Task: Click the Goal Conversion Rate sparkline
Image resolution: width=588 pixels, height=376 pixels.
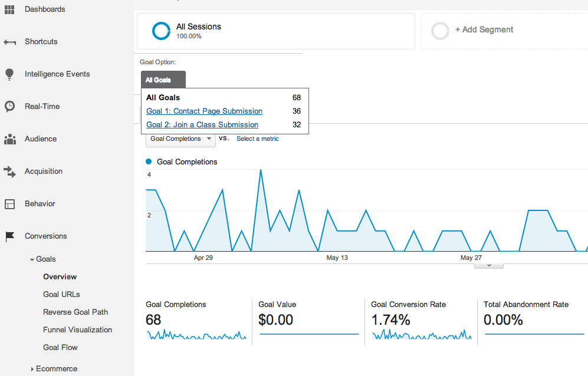Action: [421, 335]
